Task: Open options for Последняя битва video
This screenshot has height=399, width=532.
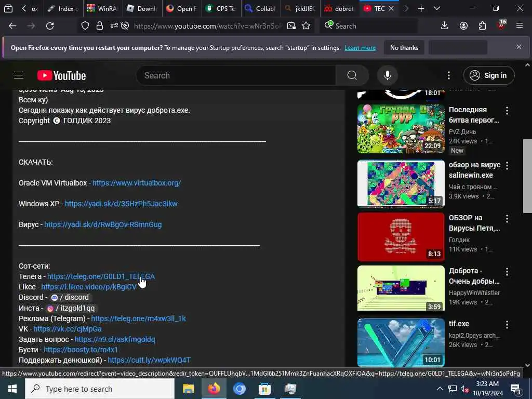Action: 507,110
